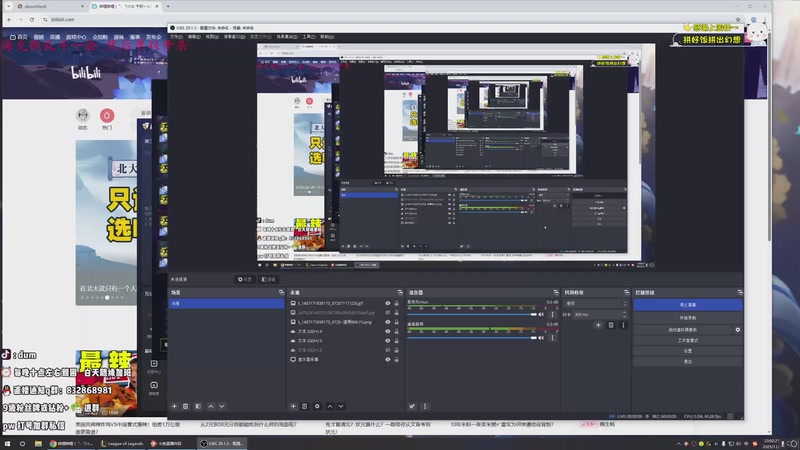Open League of Legends from the taskbar

coord(124,442)
